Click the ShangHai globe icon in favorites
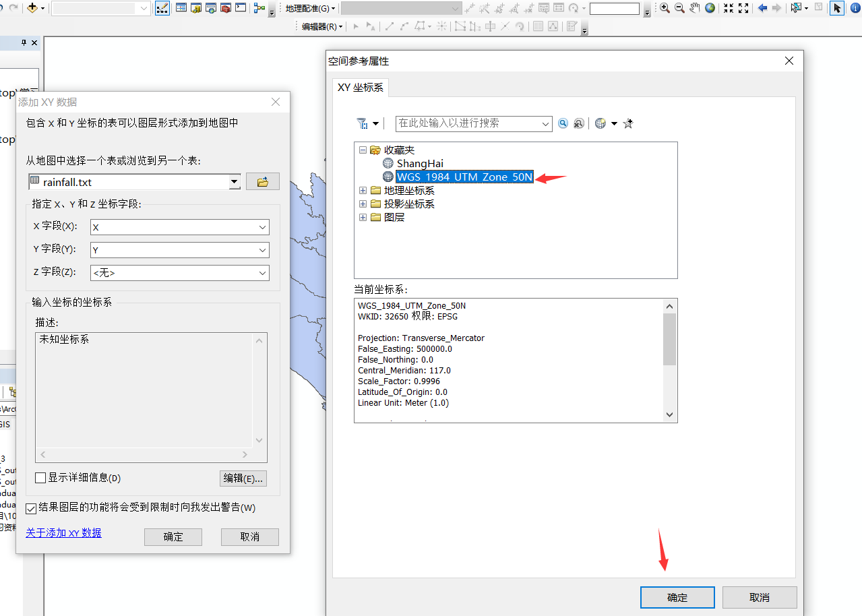The height and width of the screenshot is (616, 862). (388, 163)
